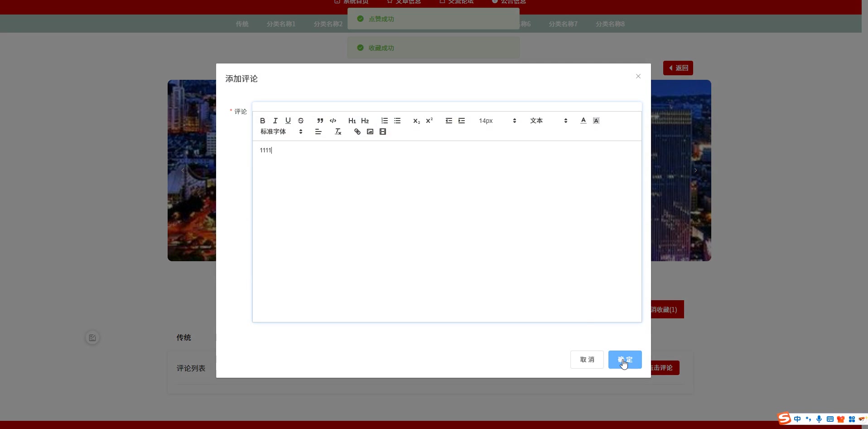Clear text formatting with the Tx icon
The width and height of the screenshot is (868, 429).
338,132
